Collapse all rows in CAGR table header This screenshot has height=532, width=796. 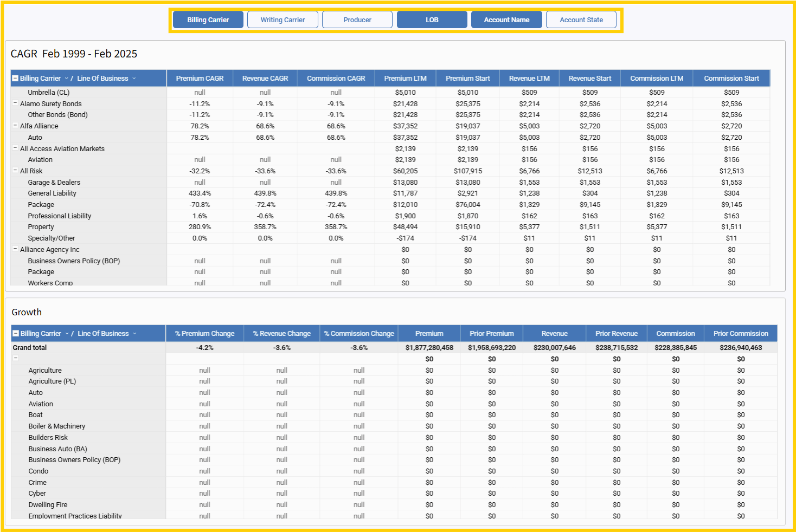(x=15, y=79)
